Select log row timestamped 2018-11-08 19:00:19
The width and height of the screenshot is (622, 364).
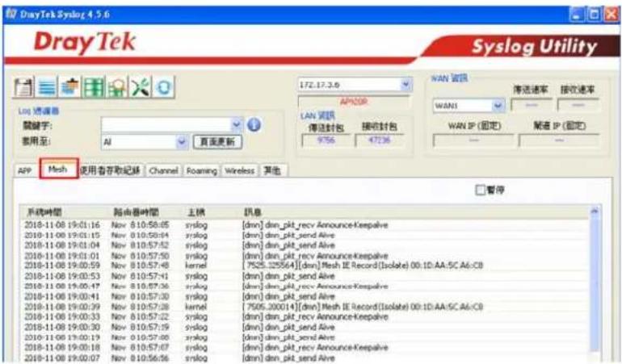305,337
